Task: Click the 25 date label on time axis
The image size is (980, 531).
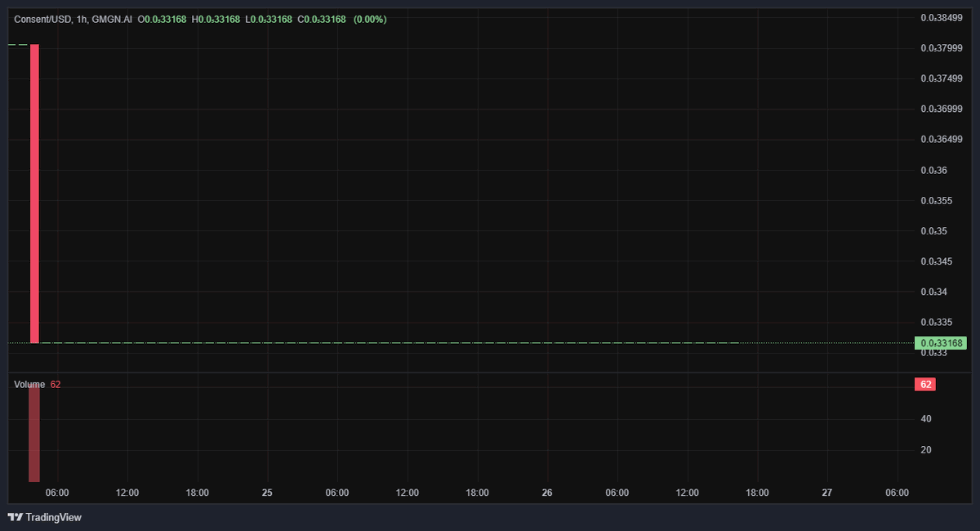Action: (x=267, y=493)
